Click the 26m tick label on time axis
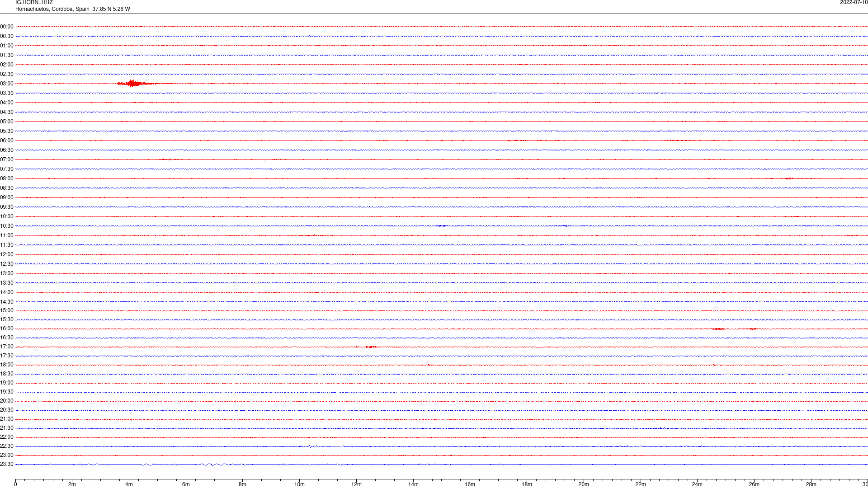868x488 pixels. coord(754,484)
